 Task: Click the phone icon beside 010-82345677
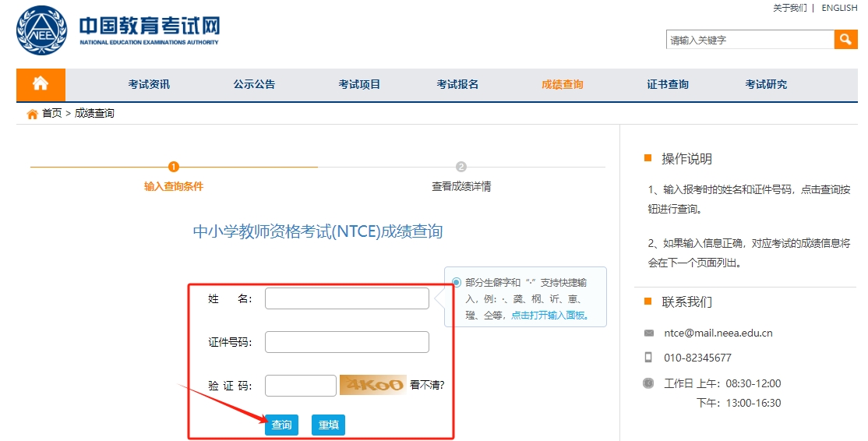coord(648,358)
